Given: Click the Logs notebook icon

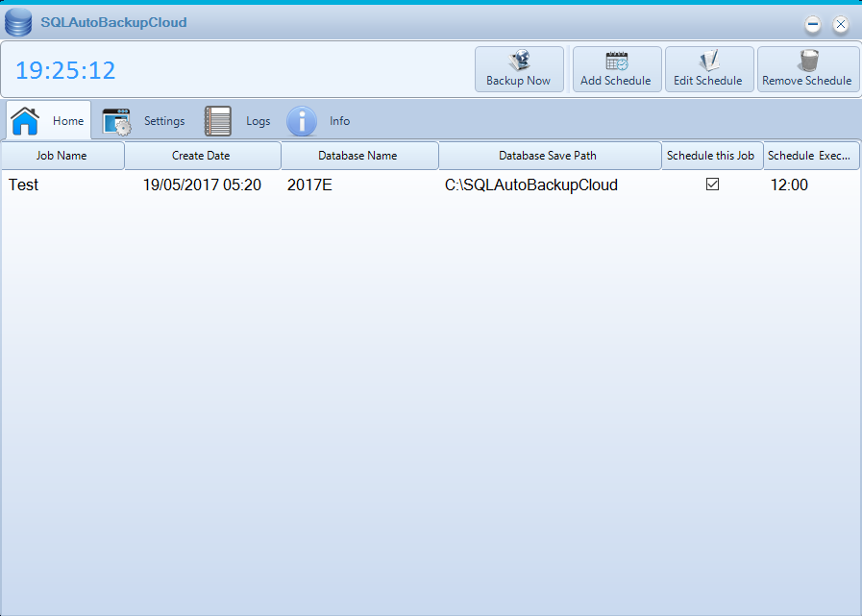Looking at the screenshot, I should (x=218, y=121).
